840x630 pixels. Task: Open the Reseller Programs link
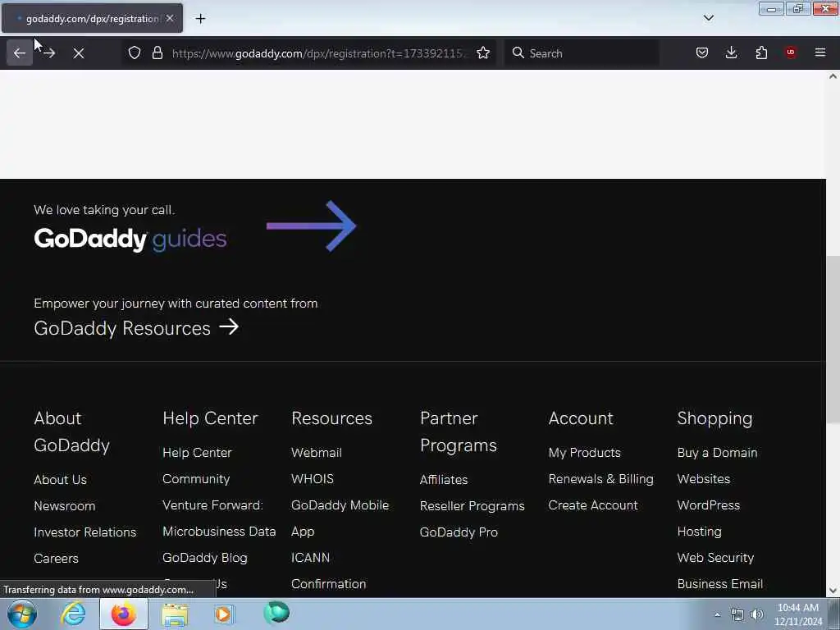coord(472,505)
